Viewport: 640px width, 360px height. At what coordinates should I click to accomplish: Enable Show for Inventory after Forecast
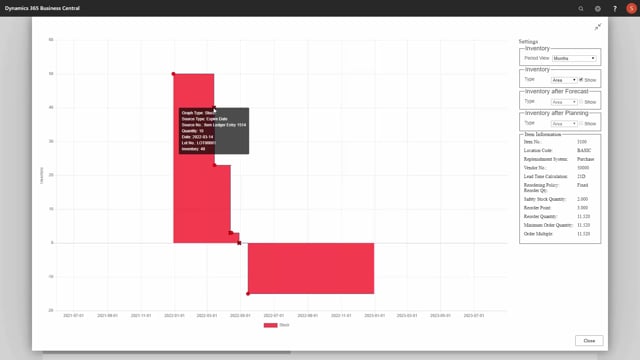point(581,102)
